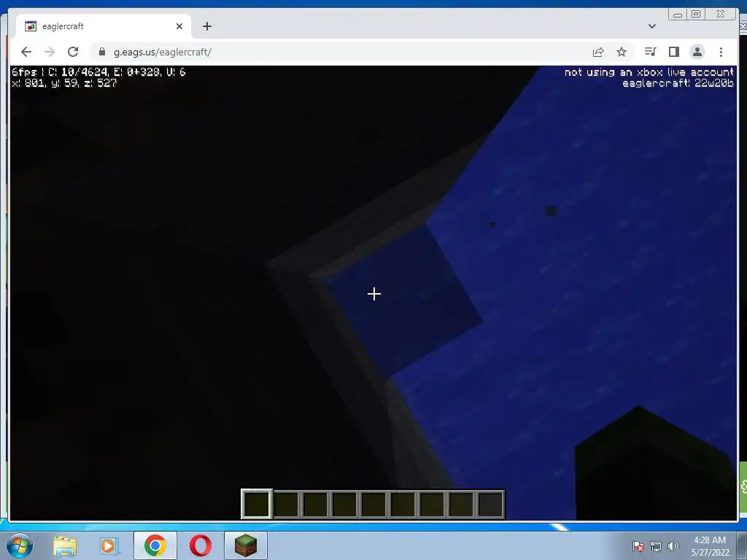Open Windows Explorer from the taskbar

pyautogui.click(x=65, y=545)
